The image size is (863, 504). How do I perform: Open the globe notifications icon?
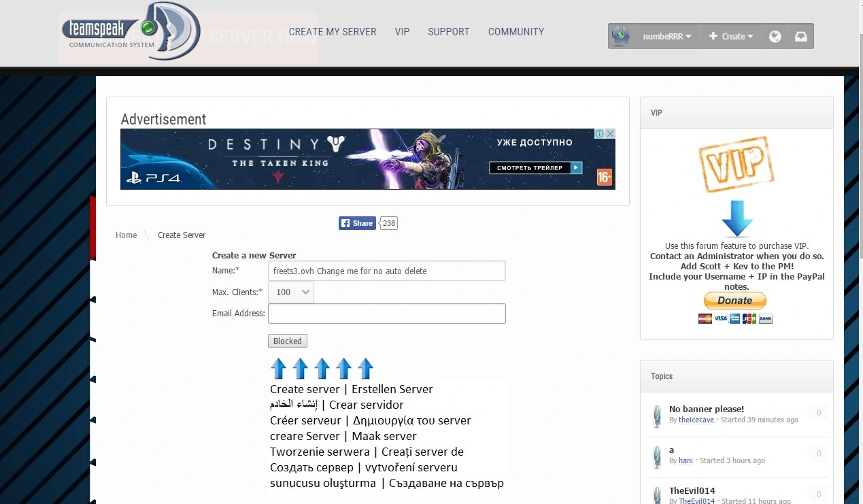pyautogui.click(x=775, y=37)
